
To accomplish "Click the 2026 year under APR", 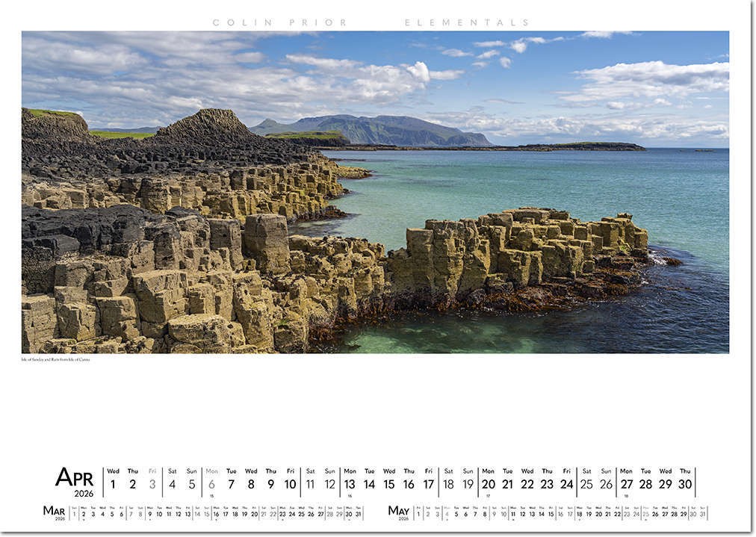I will [83, 493].
